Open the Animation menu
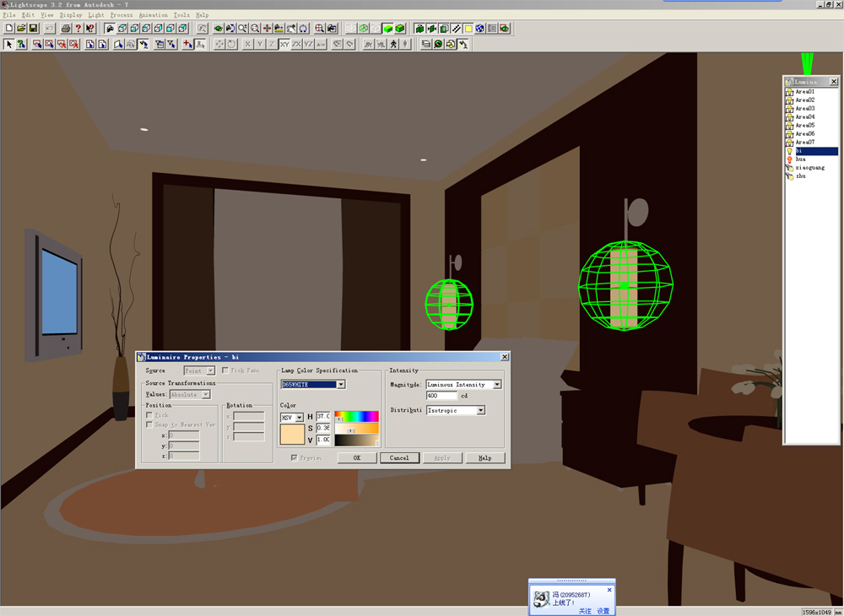The width and height of the screenshot is (844, 616). 153,15
